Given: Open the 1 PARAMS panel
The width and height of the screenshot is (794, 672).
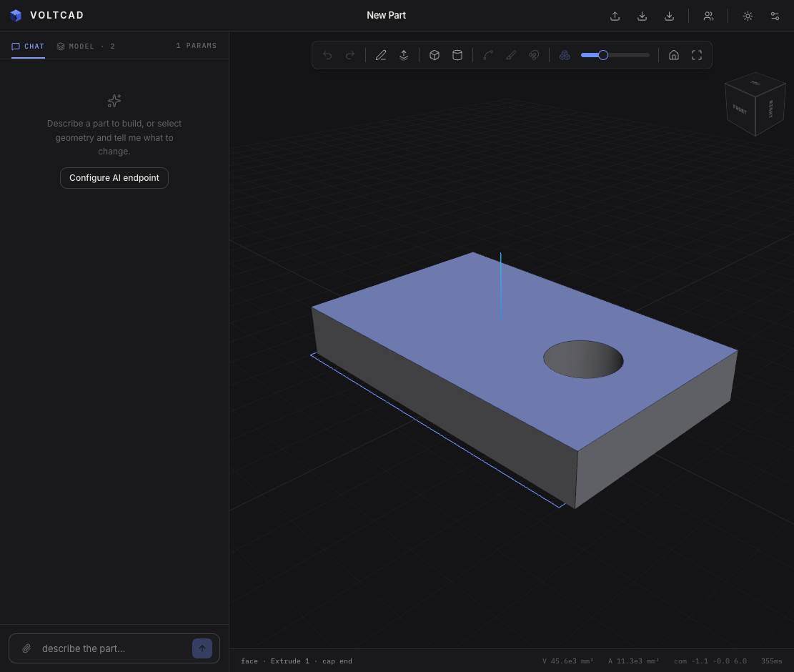Looking at the screenshot, I should (x=196, y=46).
